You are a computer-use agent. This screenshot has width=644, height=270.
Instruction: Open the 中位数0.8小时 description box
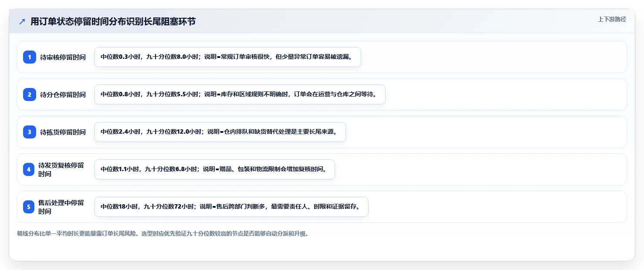[240, 94]
